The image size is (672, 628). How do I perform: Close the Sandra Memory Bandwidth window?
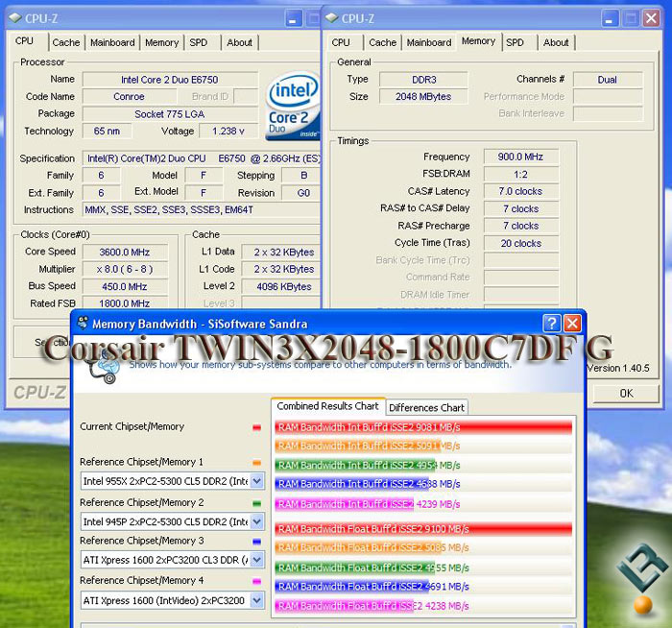click(572, 324)
